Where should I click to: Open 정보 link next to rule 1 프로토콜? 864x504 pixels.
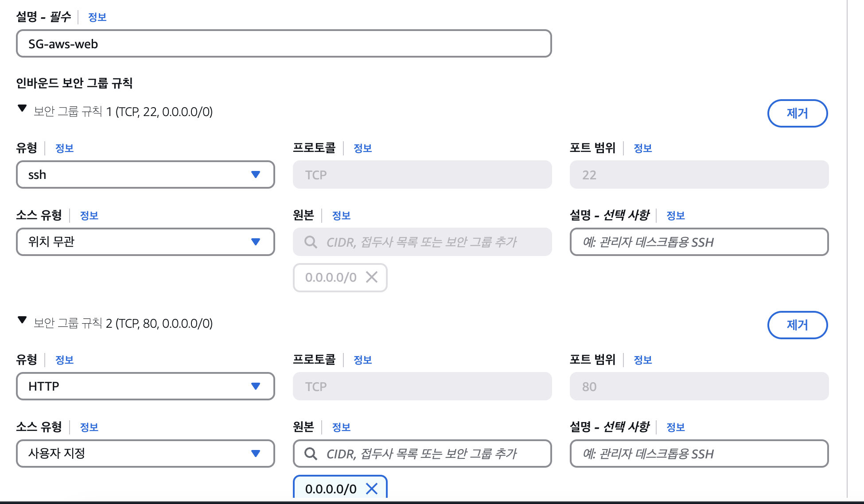coord(362,148)
